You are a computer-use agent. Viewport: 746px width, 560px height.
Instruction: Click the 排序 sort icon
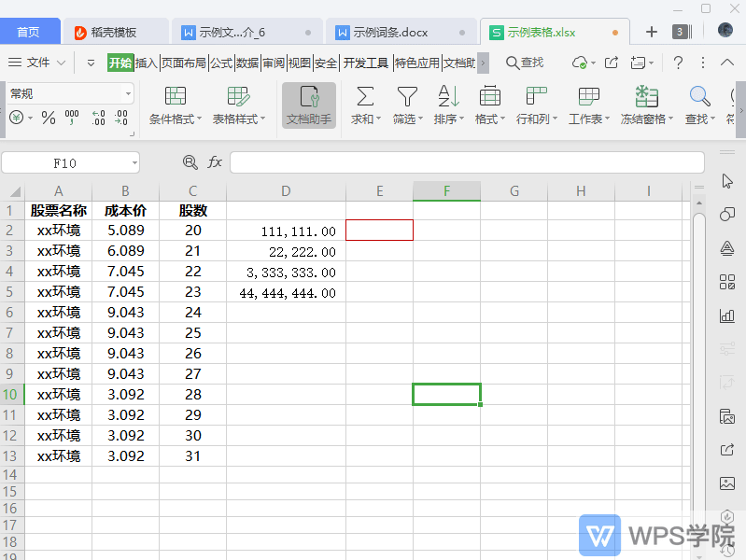click(448, 96)
